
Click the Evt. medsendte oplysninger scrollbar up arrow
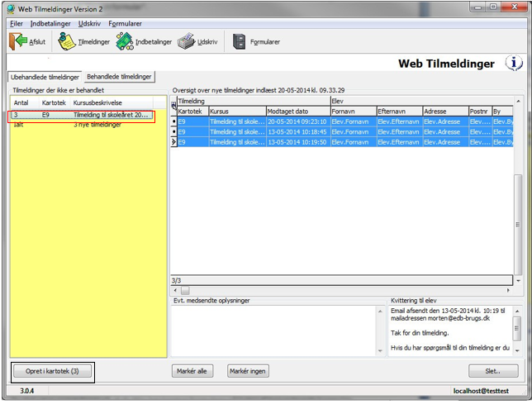click(380, 311)
